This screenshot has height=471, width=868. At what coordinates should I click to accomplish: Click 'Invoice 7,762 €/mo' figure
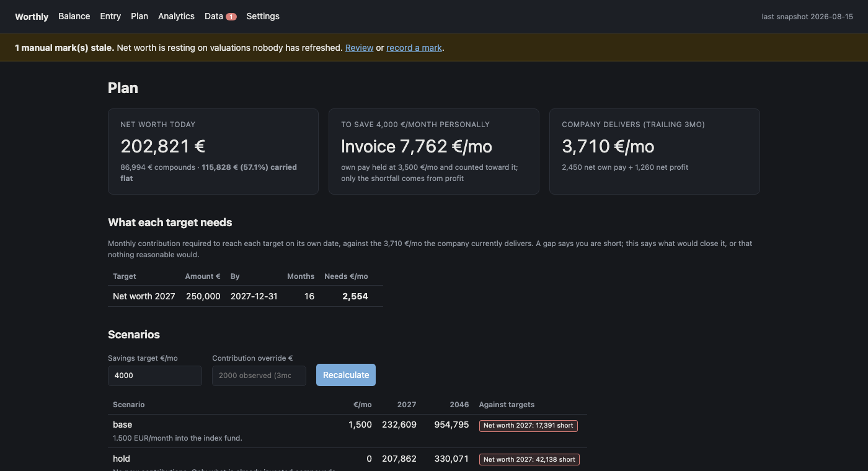(x=417, y=146)
